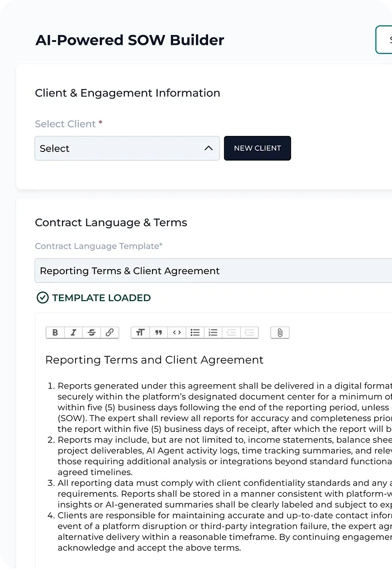The height and width of the screenshot is (569, 392).
Task: Insert a hyperlink using the link icon
Action: point(109,333)
